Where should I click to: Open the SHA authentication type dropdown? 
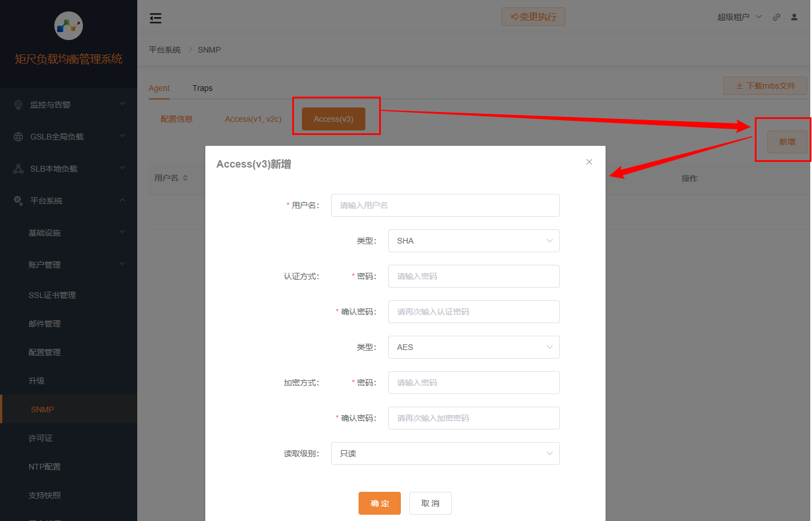[x=473, y=241]
